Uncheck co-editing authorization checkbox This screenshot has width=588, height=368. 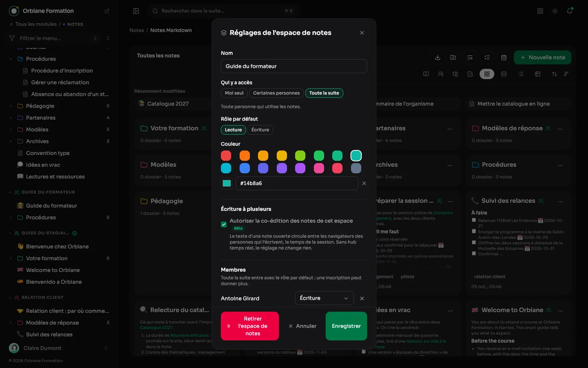point(224,224)
